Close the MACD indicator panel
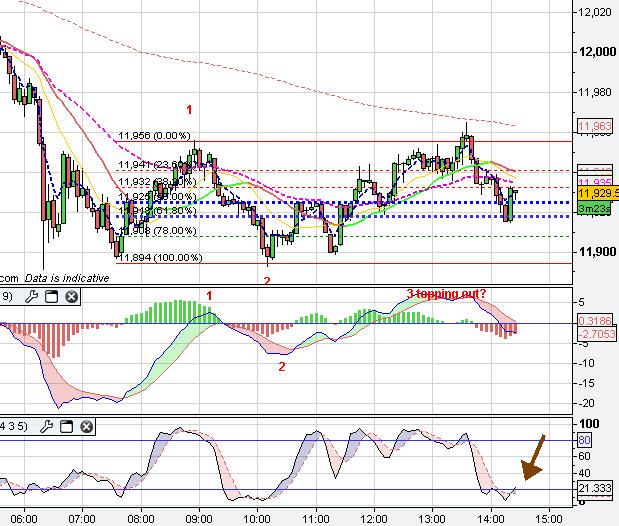Viewport: 619px width, 526px height. click(71, 296)
